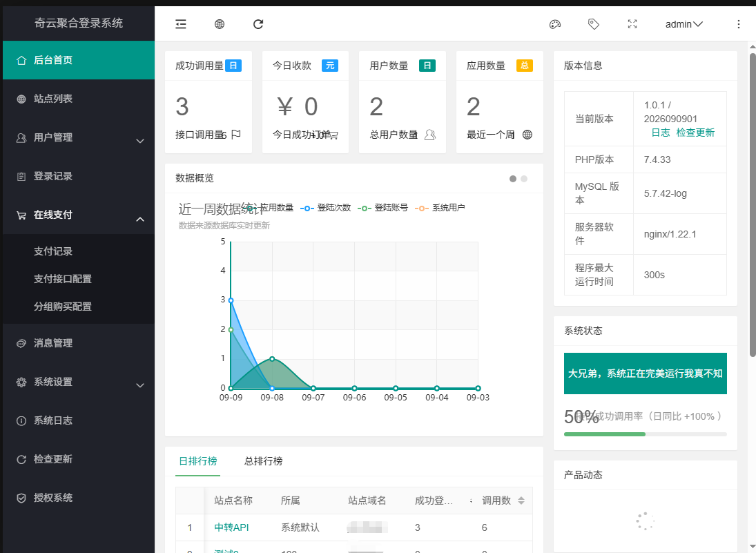Click the shield icon beside 授权系统
Image resolution: width=756 pixels, height=553 pixels.
(21, 498)
